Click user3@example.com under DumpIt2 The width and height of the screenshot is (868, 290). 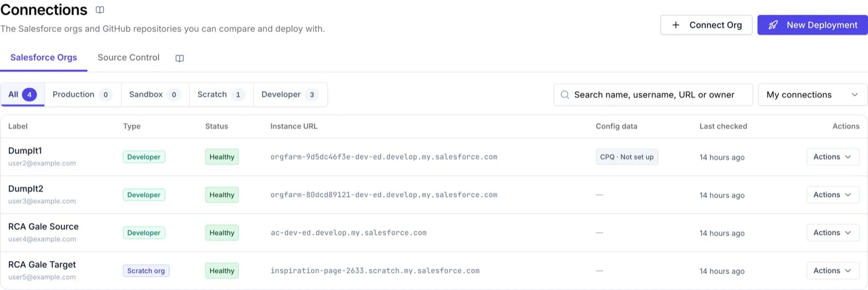click(x=42, y=201)
